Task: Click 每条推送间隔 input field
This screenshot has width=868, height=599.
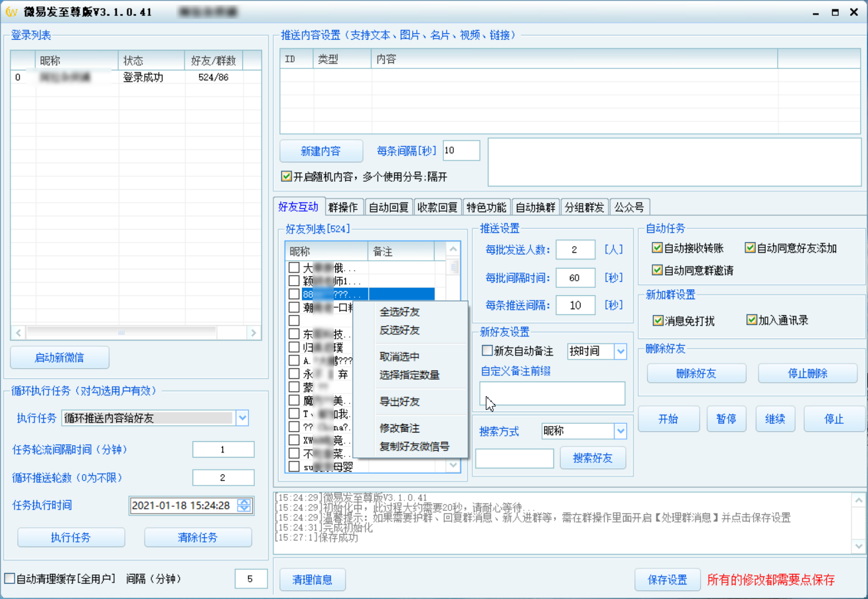Action: tap(575, 305)
